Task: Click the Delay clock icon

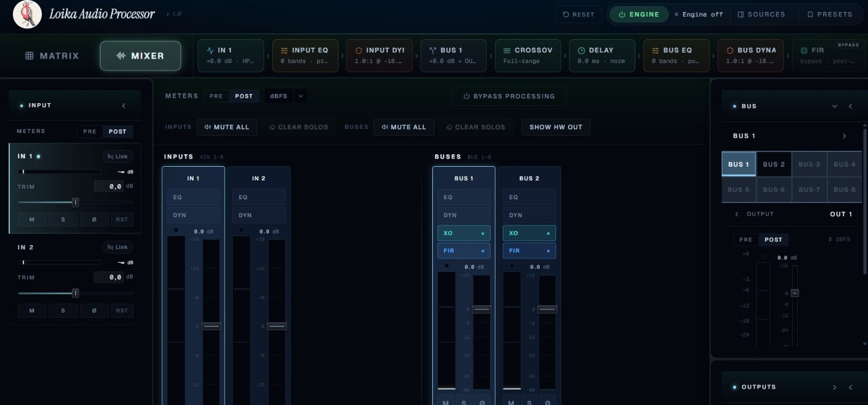Action: (582, 50)
